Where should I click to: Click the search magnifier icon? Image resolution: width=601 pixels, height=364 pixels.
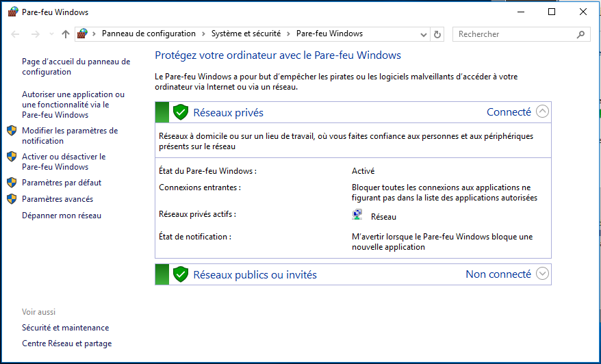coord(580,34)
